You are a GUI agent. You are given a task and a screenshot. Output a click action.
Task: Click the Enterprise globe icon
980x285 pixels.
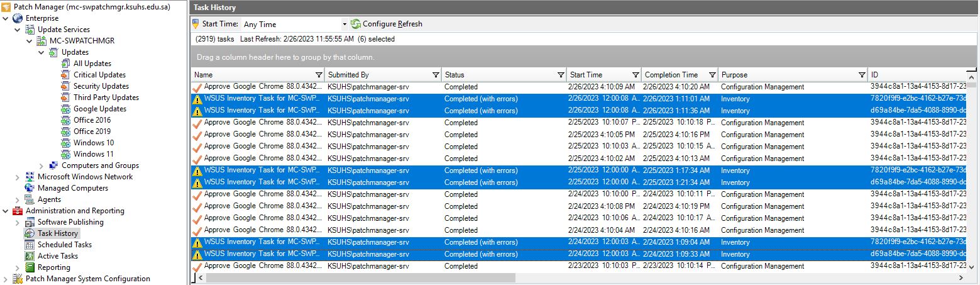click(x=18, y=18)
